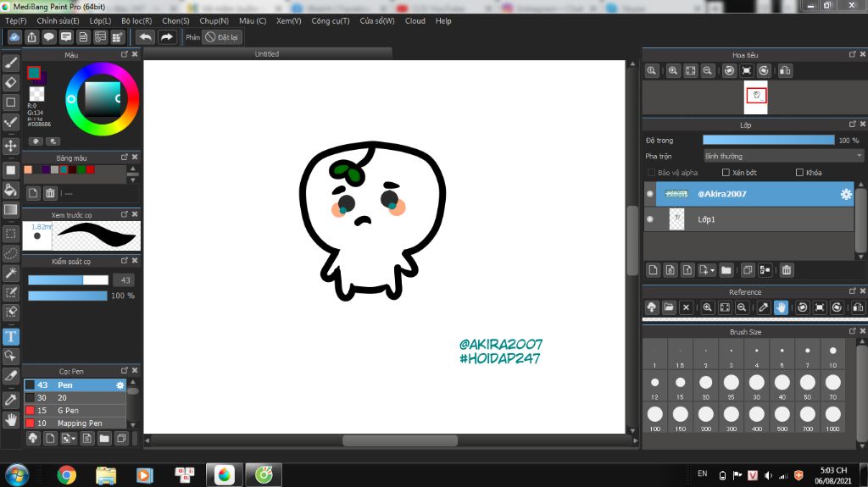Image resolution: width=868 pixels, height=487 pixels.
Task: Open the Chỉnh sửa(E) menu
Action: (58, 21)
